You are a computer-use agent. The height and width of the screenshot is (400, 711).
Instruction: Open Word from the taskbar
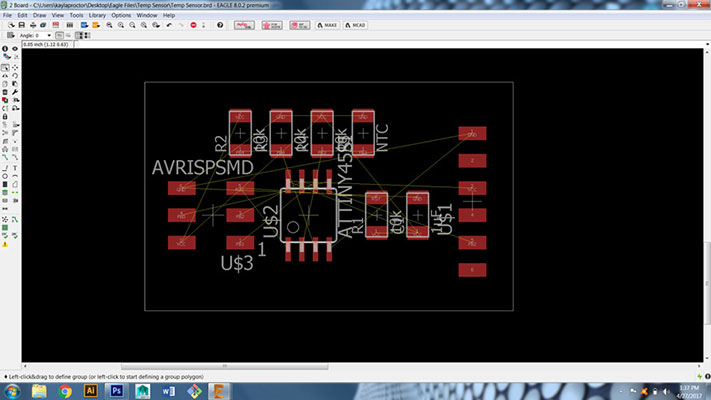(x=168, y=390)
